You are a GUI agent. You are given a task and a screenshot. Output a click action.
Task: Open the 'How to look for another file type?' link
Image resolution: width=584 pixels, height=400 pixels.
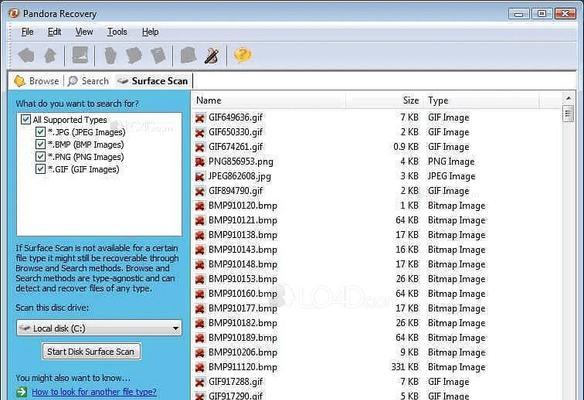click(94, 392)
